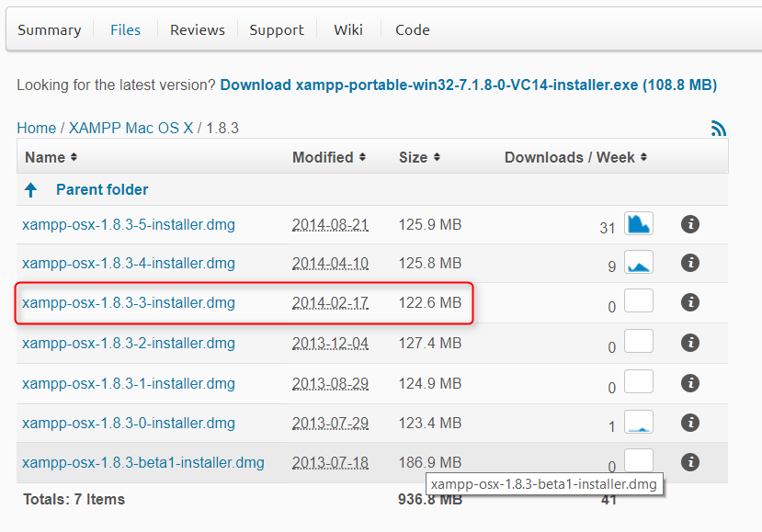Download xampp-osx-1.8.3-0-installer.dmg
This screenshot has width=762, height=532.
(129, 423)
